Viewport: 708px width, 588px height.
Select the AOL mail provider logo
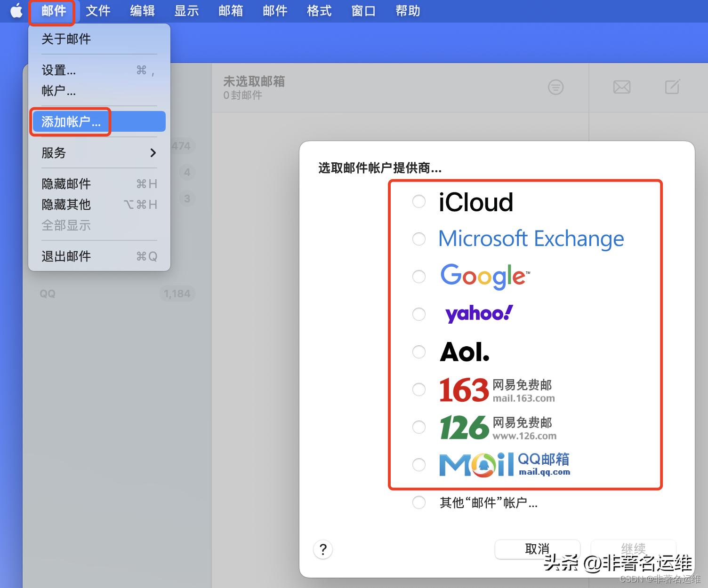(464, 351)
